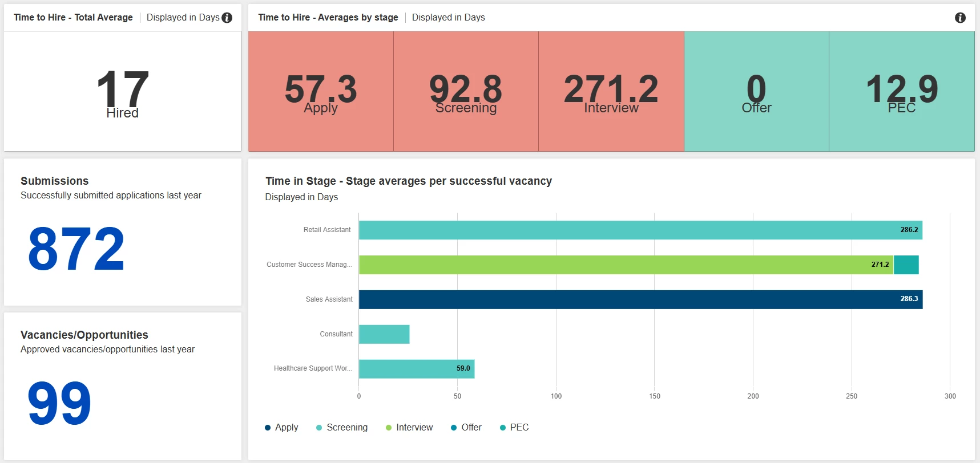Open info icon for Averages by stage

960,18
